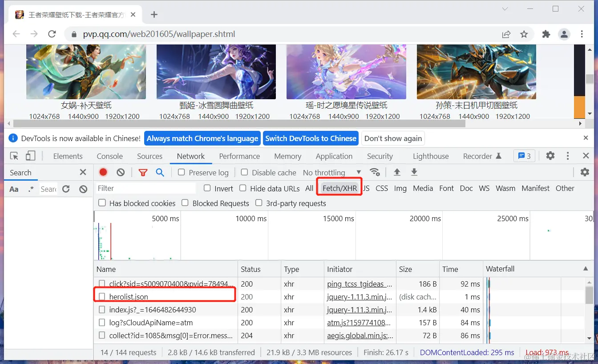
Task: Close the Search panel with the X
Action: [83, 172]
